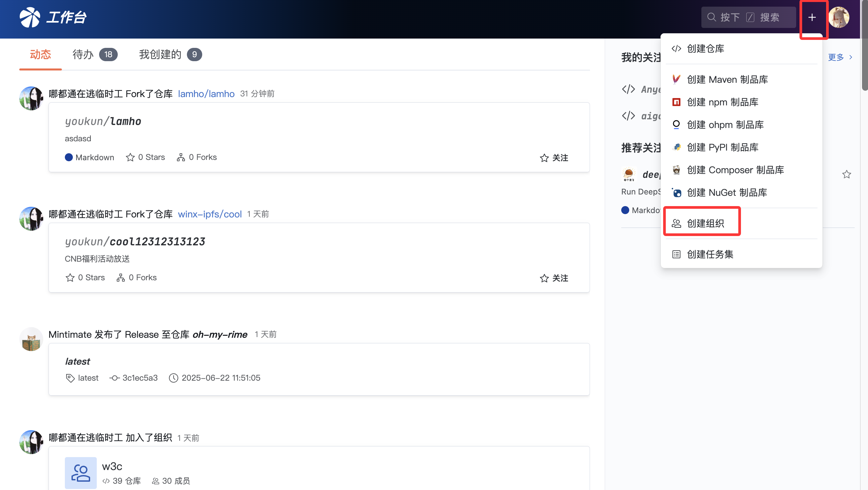The width and height of the screenshot is (868, 490).
Task: Click the Maven icon in the create menu
Action: point(676,79)
